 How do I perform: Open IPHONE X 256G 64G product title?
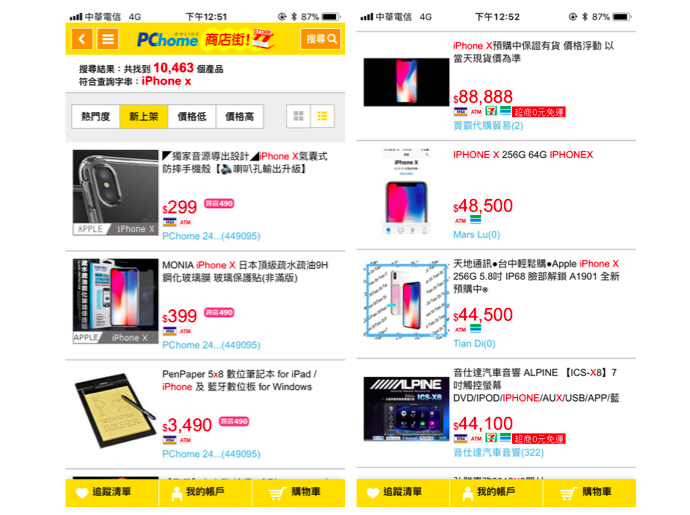[523, 155]
